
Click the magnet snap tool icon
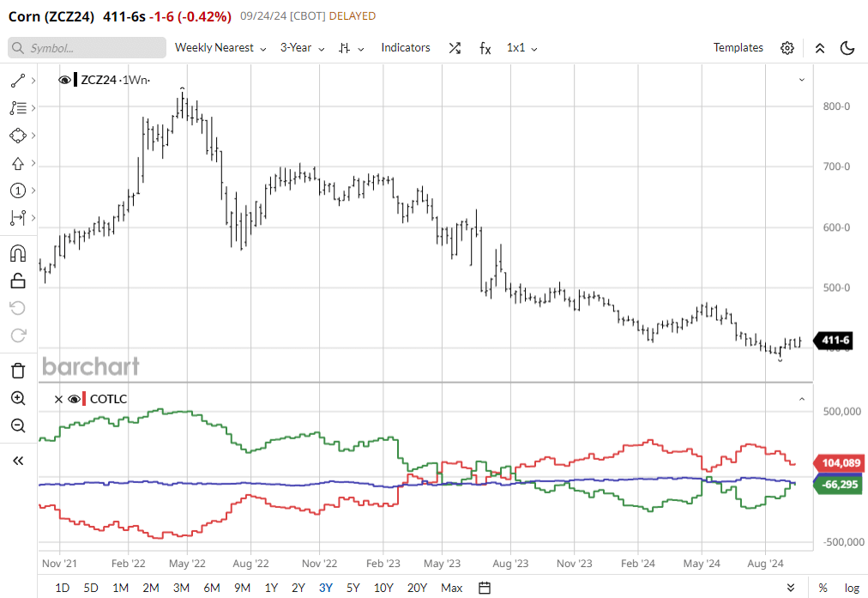click(17, 253)
